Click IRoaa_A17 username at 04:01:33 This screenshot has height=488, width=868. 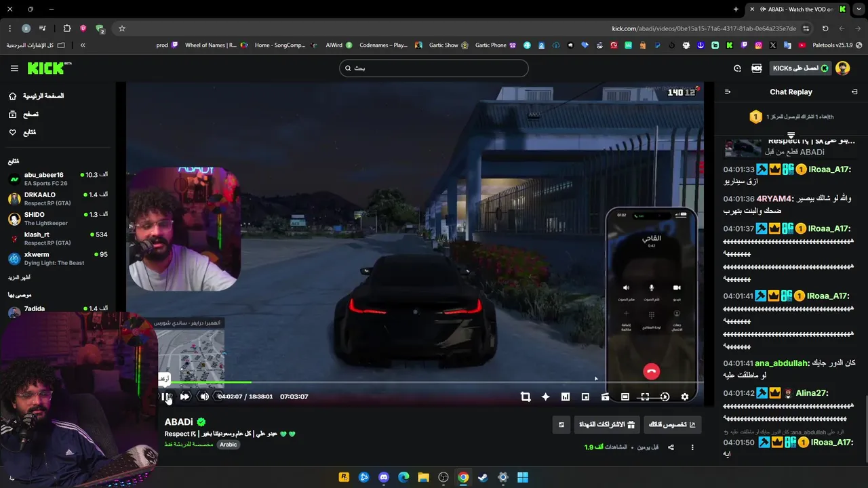pos(829,169)
